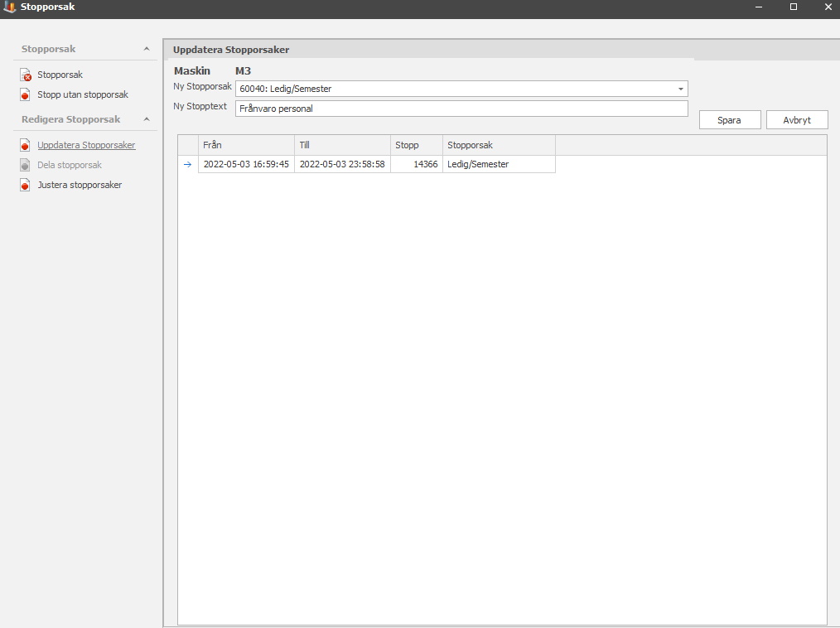
Task: Click the Stopporsak group header label
Action: (48, 49)
